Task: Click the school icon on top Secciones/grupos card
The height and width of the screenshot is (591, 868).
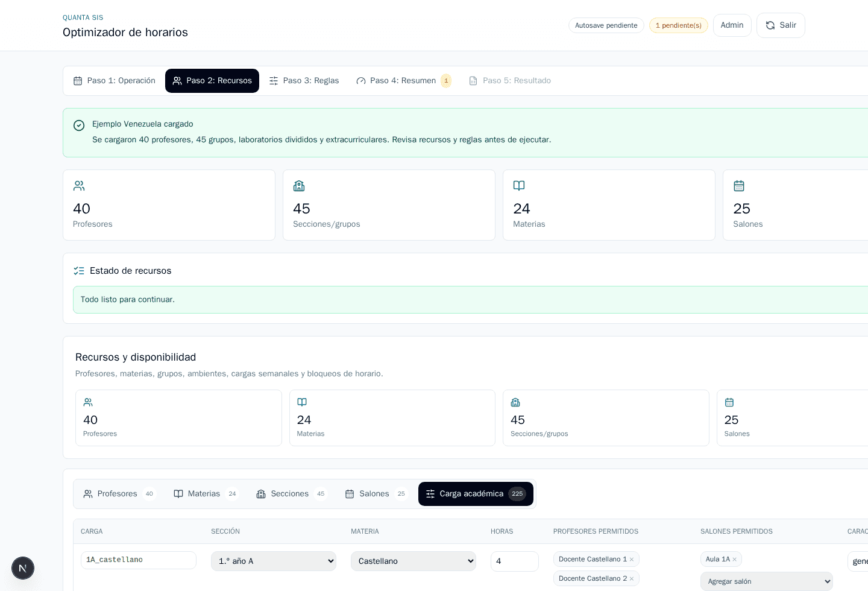Action: click(x=299, y=186)
